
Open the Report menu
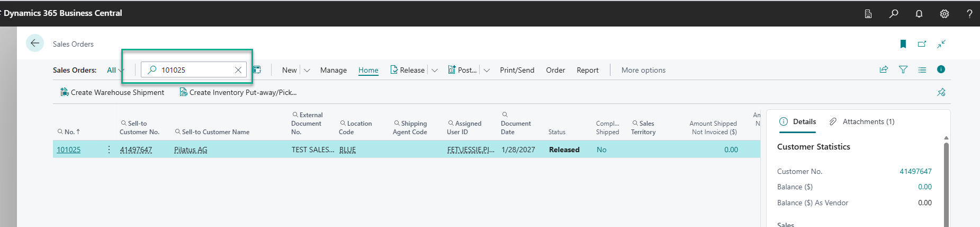[588, 70]
